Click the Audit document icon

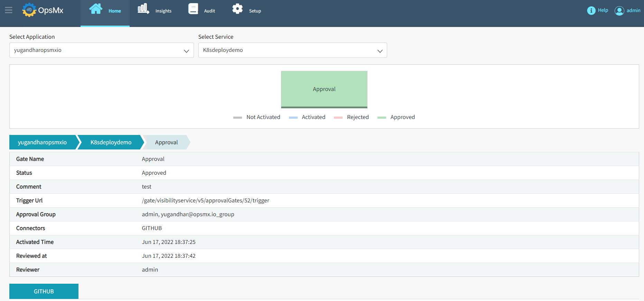(193, 9)
